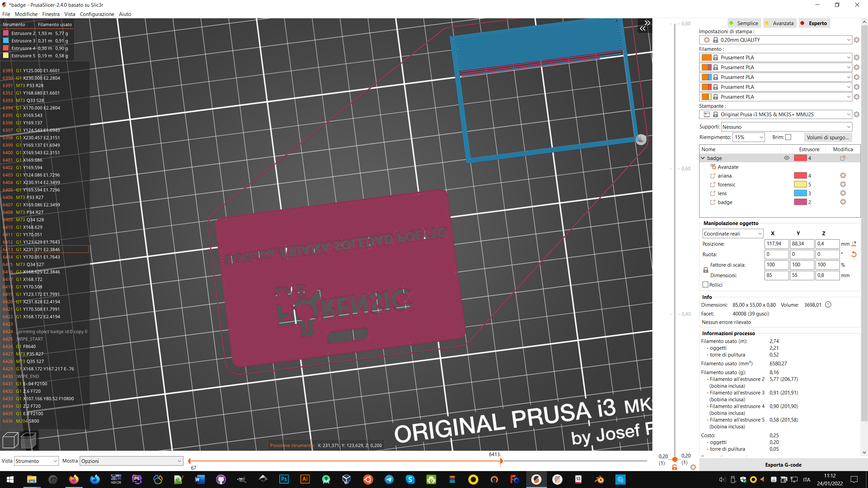The height and width of the screenshot is (488, 868).
Task: Open the Supporti Nessuno dropdown
Action: click(786, 127)
